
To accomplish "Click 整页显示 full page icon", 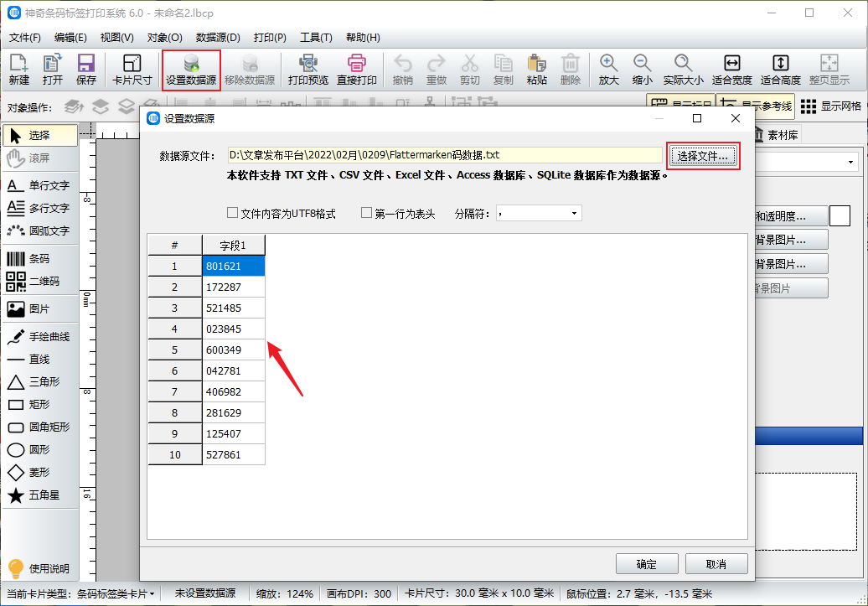I will pyautogui.click(x=829, y=70).
